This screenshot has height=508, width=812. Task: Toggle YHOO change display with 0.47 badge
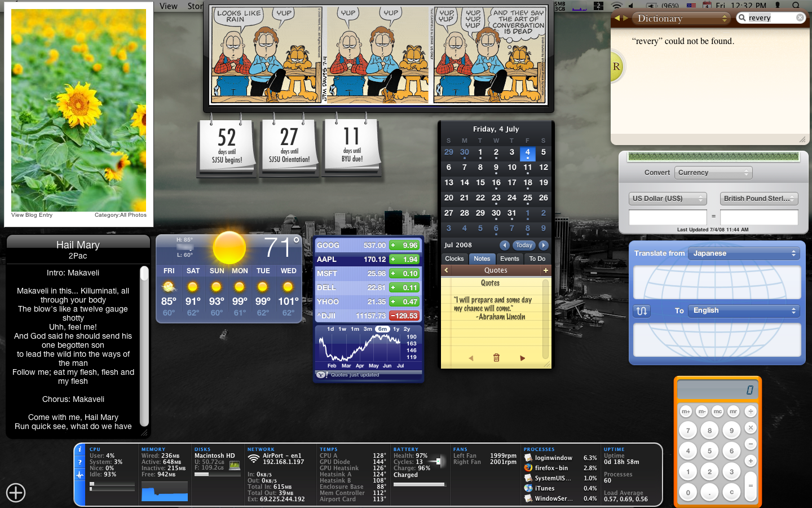[x=404, y=302]
